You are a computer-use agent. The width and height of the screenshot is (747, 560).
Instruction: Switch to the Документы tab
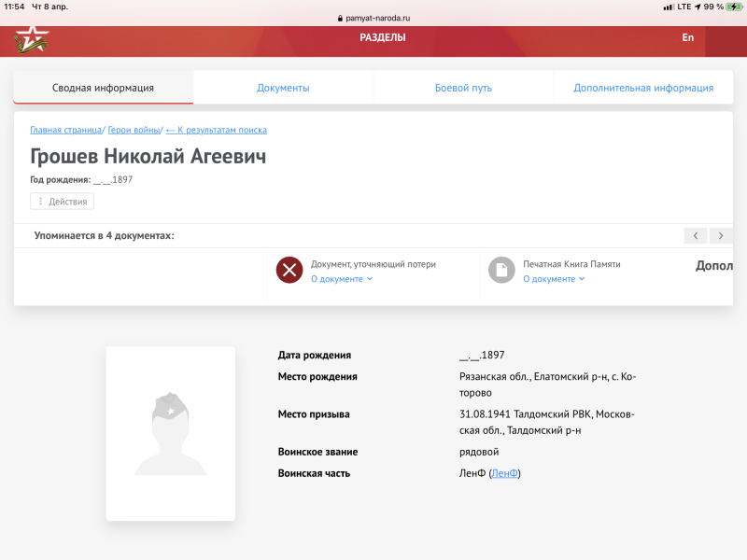click(283, 88)
